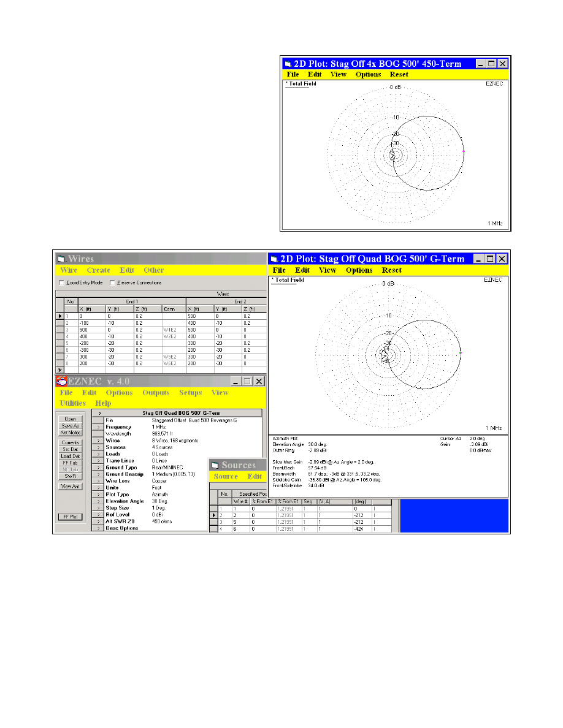Expand the Frequency row arrow button
Viewport: 563px width, 728px height.
click(x=97, y=427)
